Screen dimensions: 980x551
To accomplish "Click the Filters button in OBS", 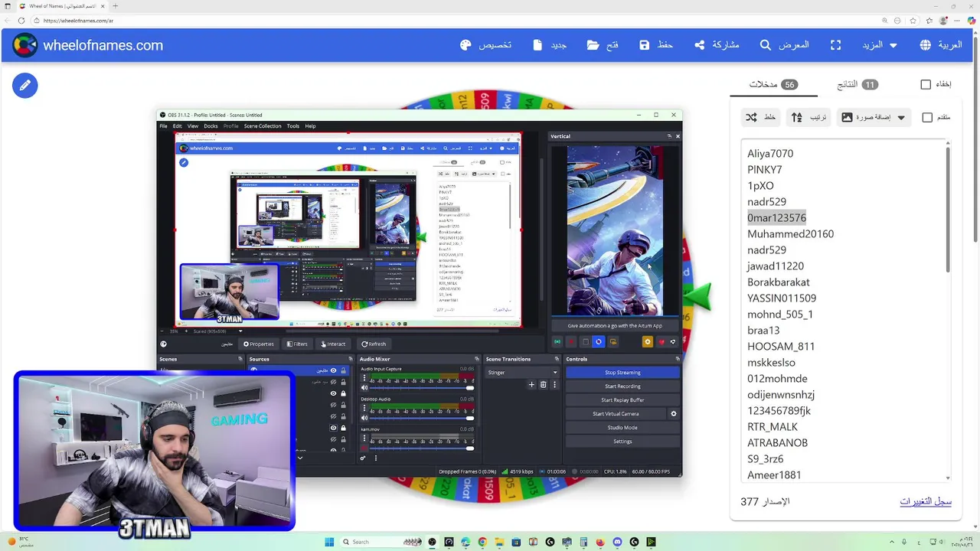I will pos(297,344).
